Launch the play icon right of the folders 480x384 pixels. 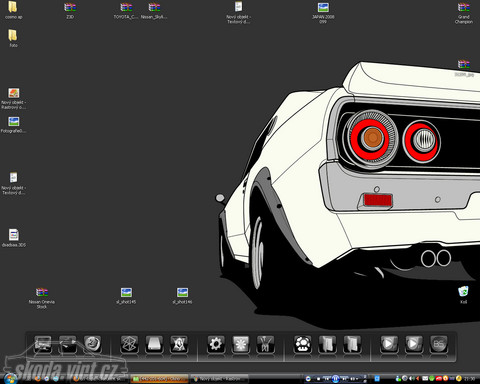pyautogui.click(x=389, y=344)
